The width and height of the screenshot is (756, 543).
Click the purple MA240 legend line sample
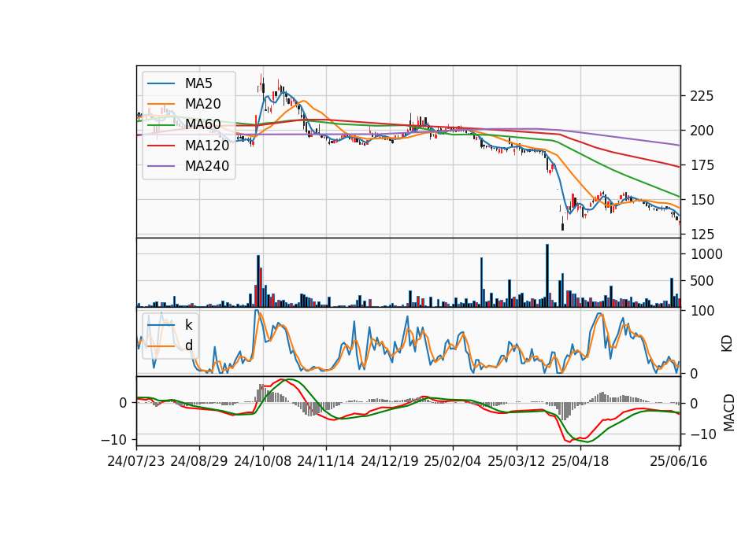(x=161, y=166)
